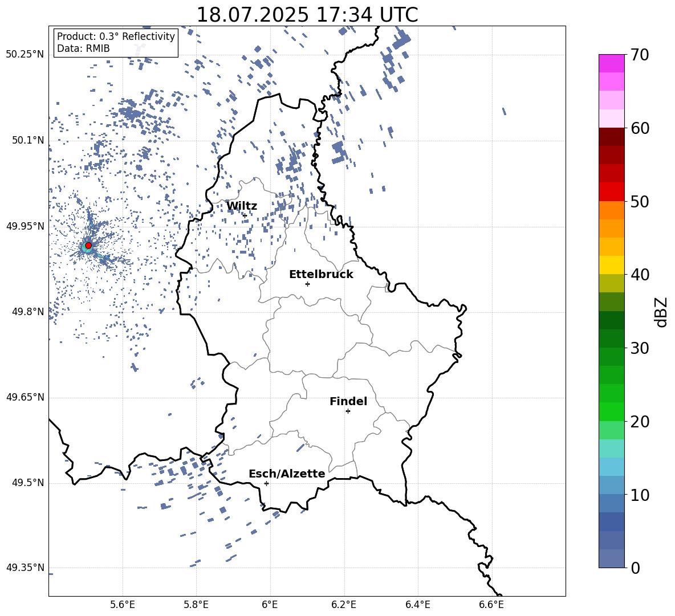Viewport: 675px width, 616px height.
Task: Click the 50.1°N latitude label
Action: pyautogui.click(x=28, y=140)
